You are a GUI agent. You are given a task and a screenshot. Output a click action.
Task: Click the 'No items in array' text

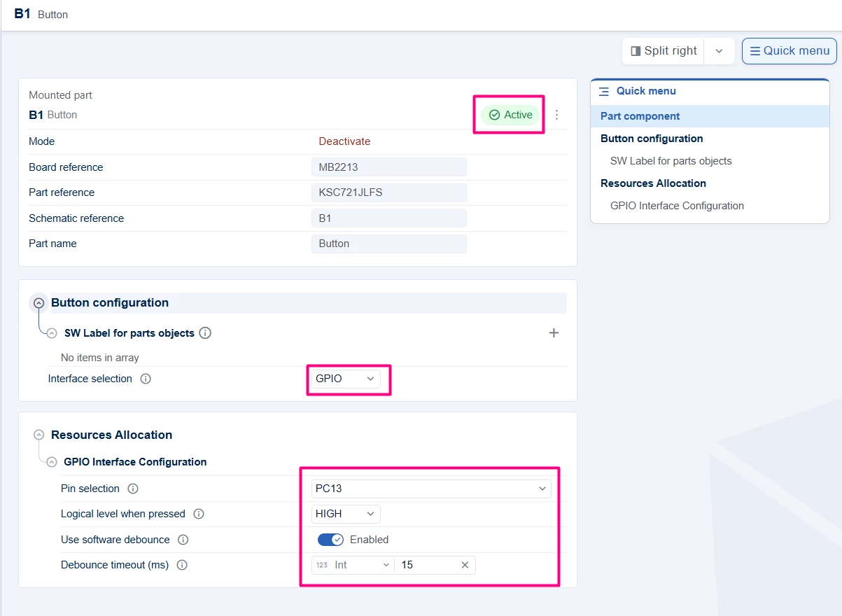click(100, 358)
